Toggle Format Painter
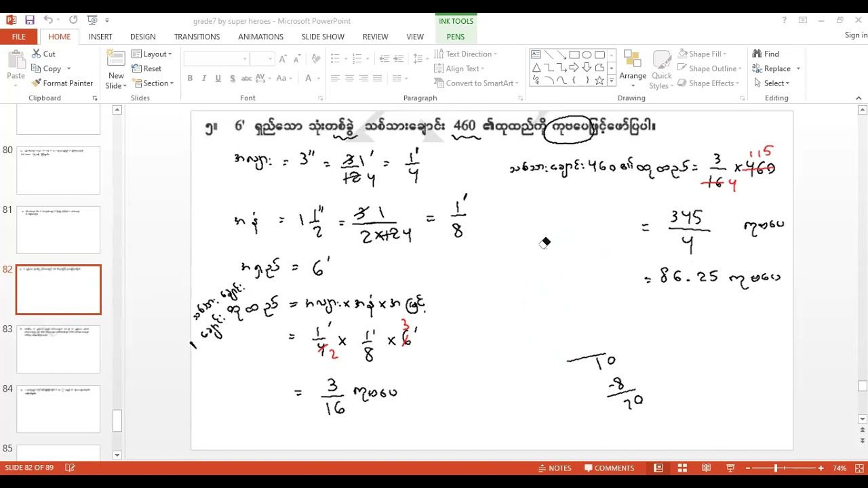This screenshot has height=488, width=868. pyautogui.click(x=62, y=83)
